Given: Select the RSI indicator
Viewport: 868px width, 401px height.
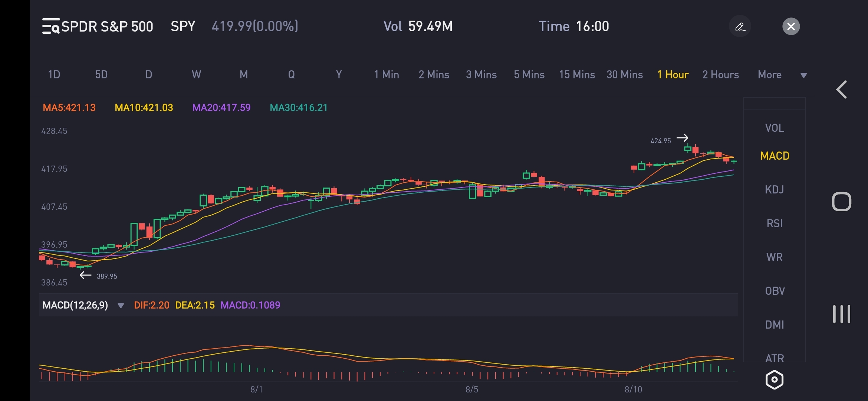Looking at the screenshot, I should click(775, 224).
